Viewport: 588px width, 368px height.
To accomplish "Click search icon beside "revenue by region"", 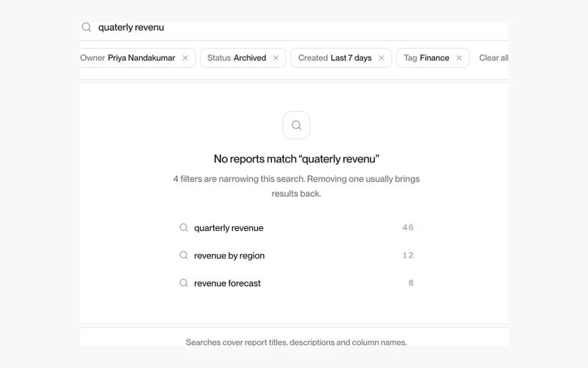I will pyautogui.click(x=183, y=255).
